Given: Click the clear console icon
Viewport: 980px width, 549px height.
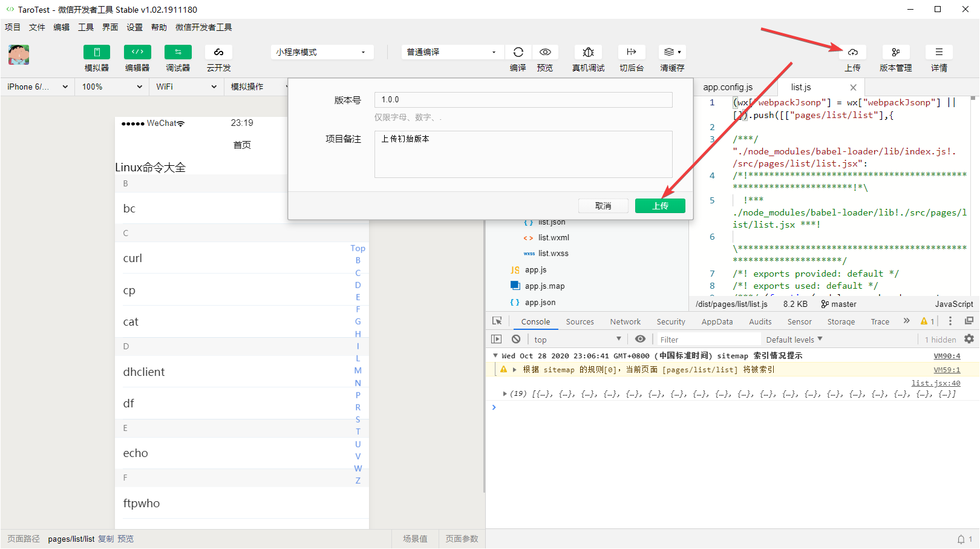Looking at the screenshot, I should [x=516, y=339].
